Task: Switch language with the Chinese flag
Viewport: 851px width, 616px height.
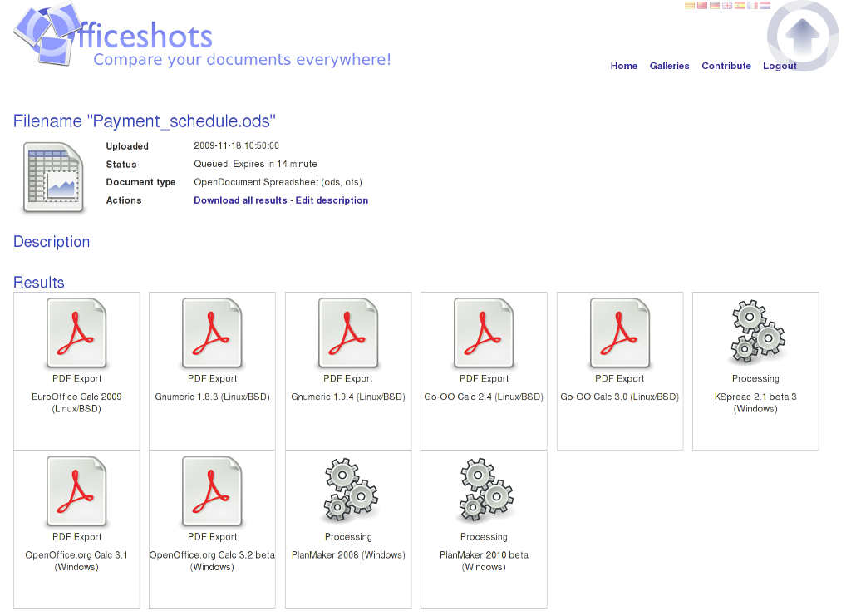Action: (x=701, y=6)
